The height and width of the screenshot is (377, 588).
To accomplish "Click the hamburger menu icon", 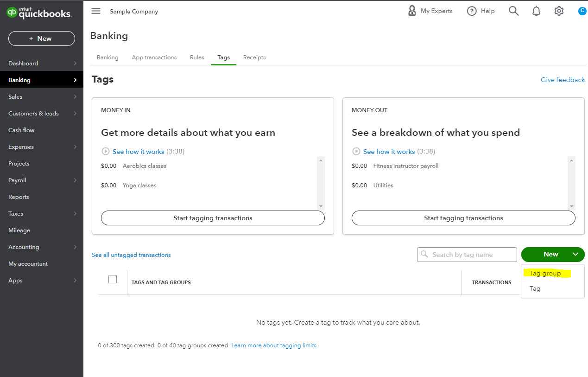I will point(96,11).
